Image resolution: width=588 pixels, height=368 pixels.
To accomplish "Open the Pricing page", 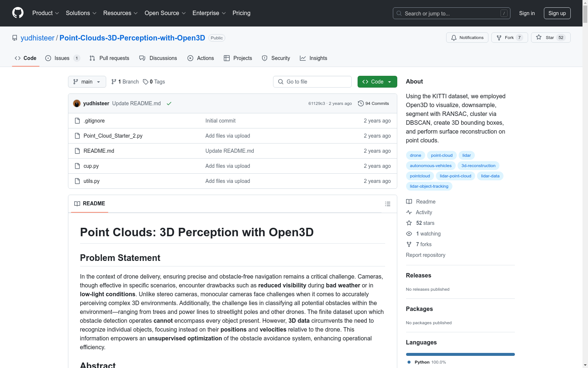I will [x=241, y=13].
